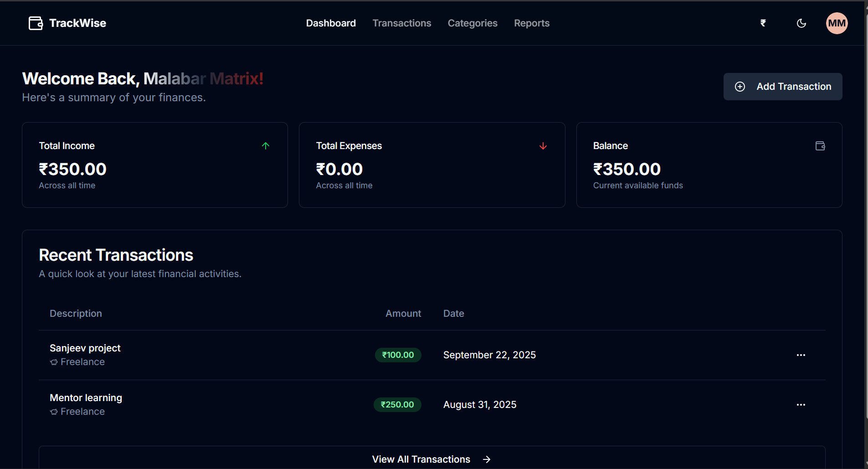Click the TrackWise wallet logo icon
868x469 pixels.
(x=35, y=23)
